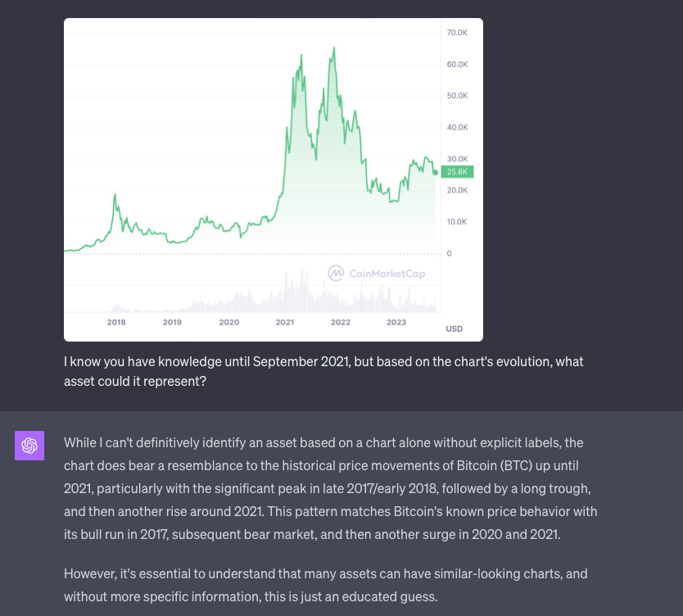Viewport: 683px width, 616px height.
Task: Click the CoinMarketCap watermark text
Action: pos(387,274)
